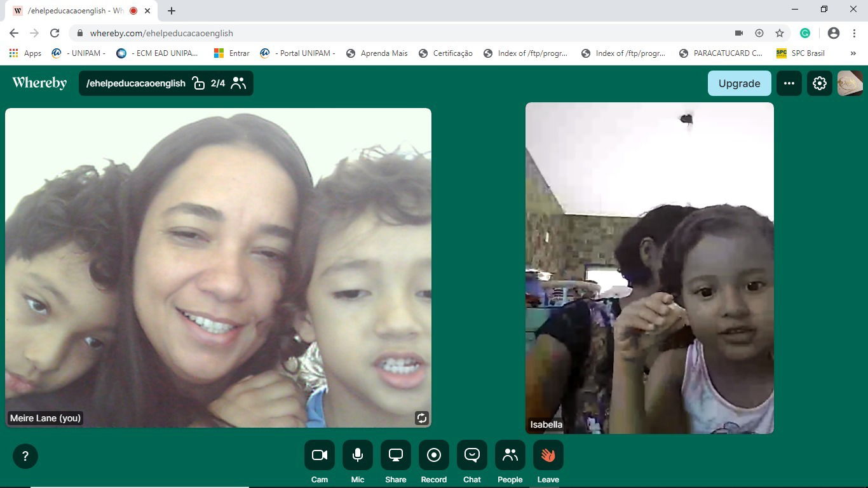Expand the hidden bookmarks overflow chevron
Screen dimensions: 868x488
click(853, 53)
